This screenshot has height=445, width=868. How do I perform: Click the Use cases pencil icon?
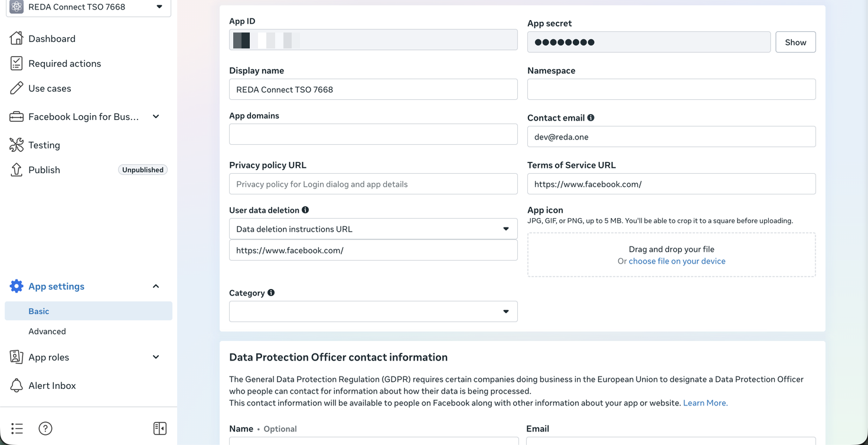17,88
